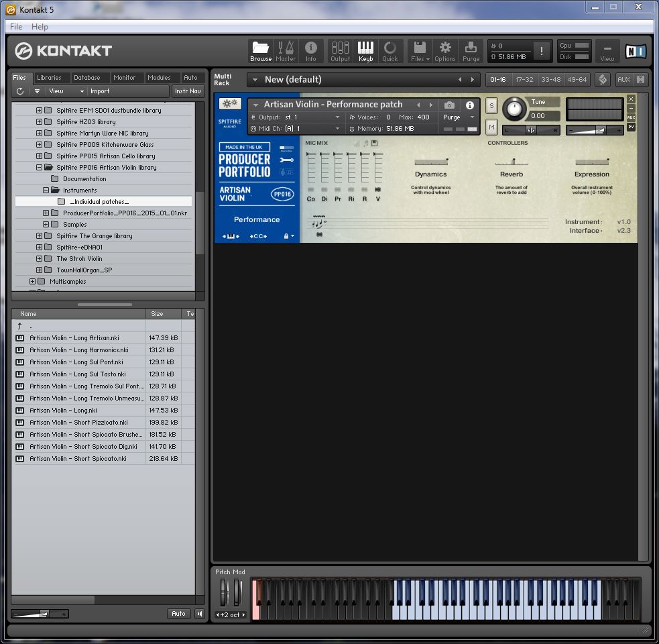Mute the instrument with the M button

pos(491,127)
